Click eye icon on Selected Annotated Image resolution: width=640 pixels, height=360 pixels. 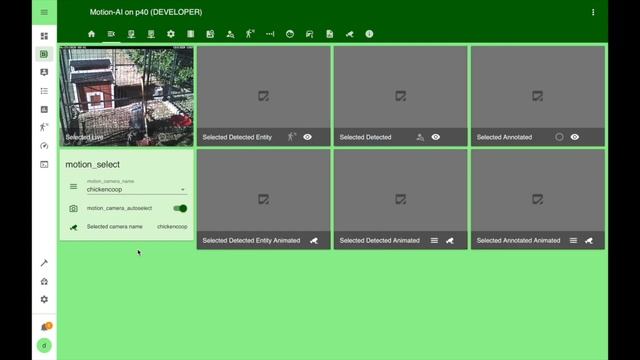(x=575, y=137)
